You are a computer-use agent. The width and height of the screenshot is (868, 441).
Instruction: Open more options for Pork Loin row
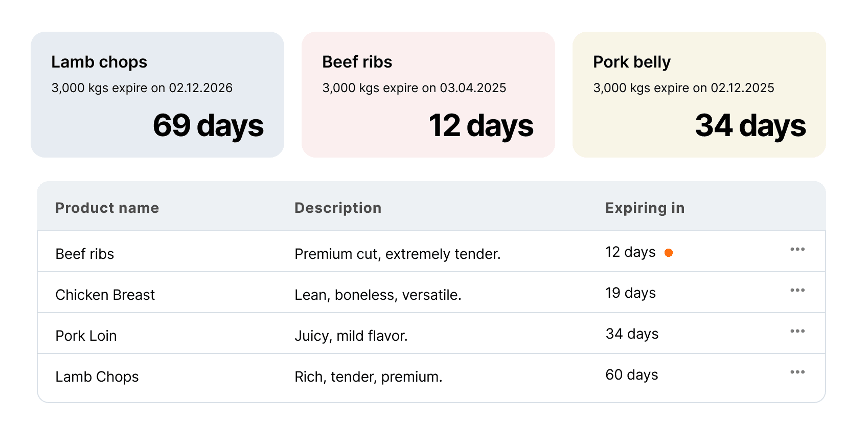[797, 331]
